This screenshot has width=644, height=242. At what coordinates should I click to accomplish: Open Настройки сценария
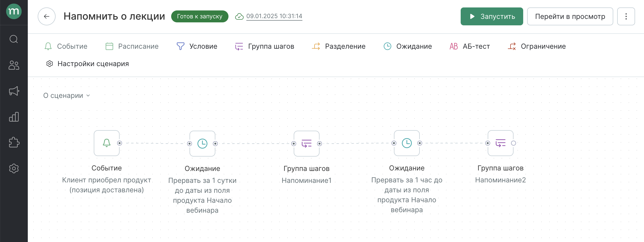(88, 64)
